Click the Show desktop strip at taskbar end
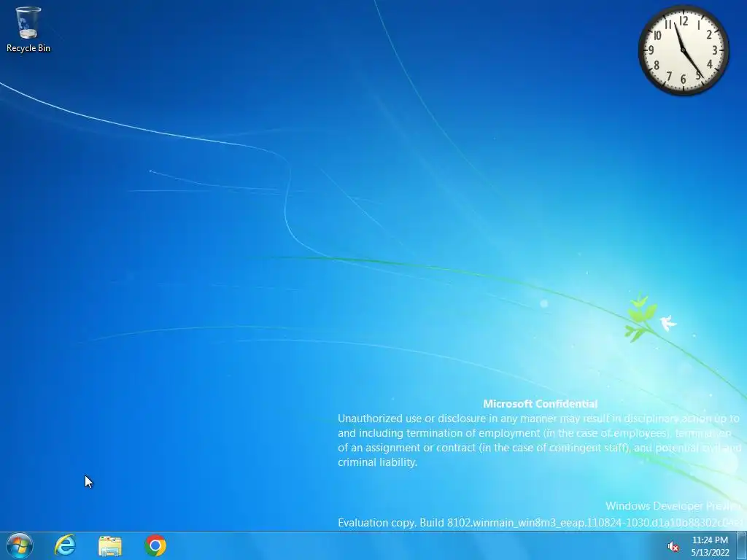Viewport: 747px width, 560px height. tap(742, 545)
